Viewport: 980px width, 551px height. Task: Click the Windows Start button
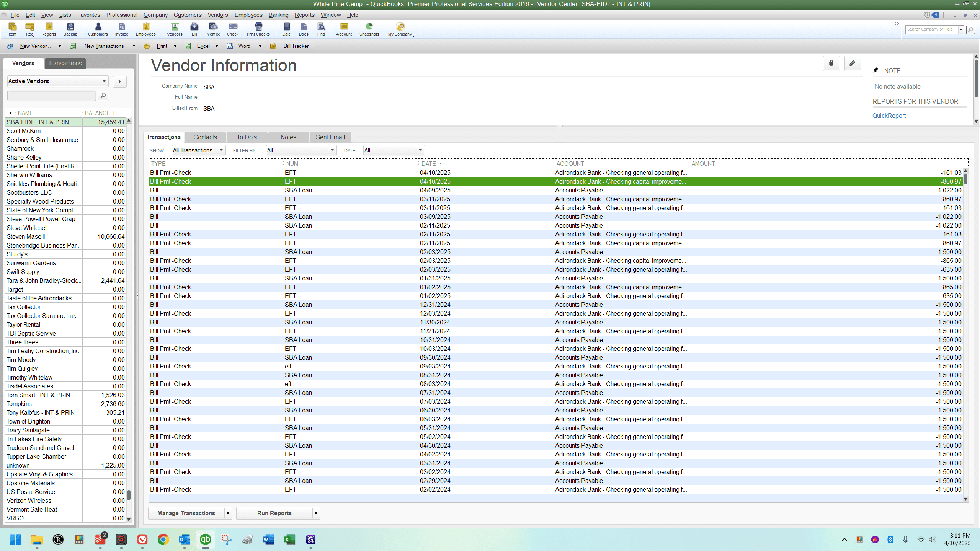(16, 540)
